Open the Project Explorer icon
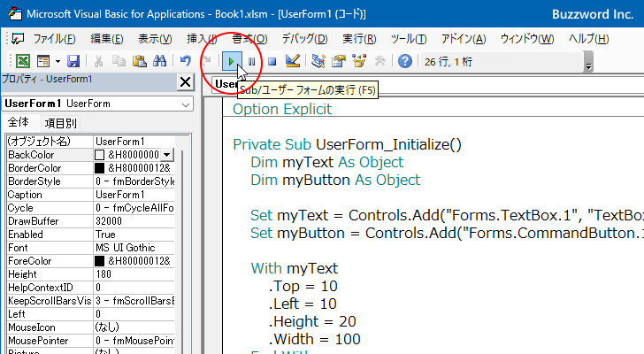 click(x=318, y=61)
